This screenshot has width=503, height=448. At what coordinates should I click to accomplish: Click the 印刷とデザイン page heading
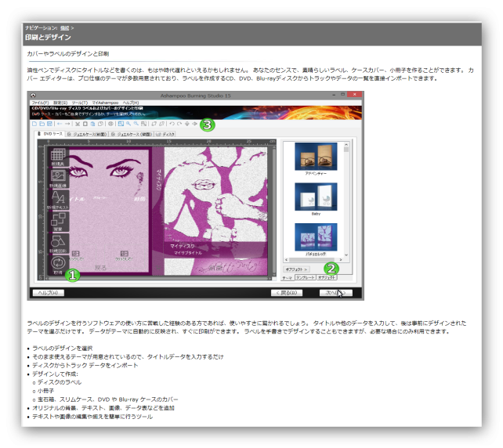click(x=48, y=37)
